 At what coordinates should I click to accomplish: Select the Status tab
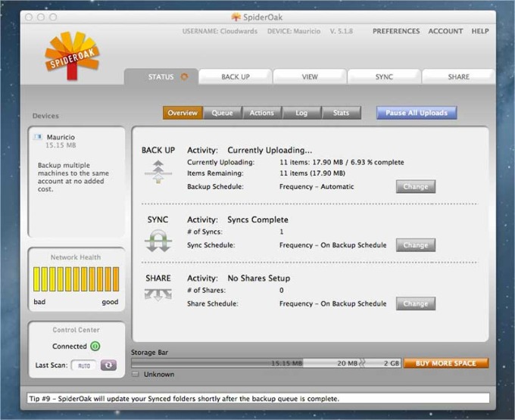161,76
